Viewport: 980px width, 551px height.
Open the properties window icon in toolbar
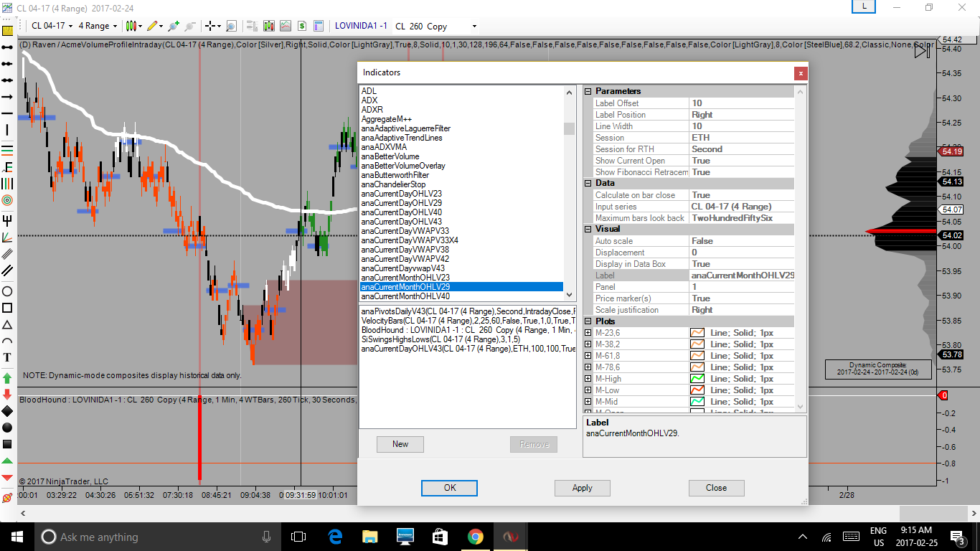319,26
